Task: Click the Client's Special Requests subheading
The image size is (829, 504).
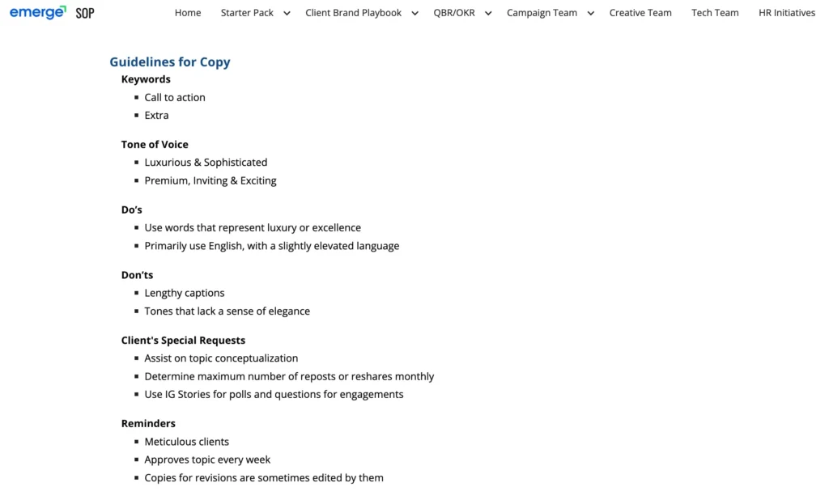Action: pyautogui.click(x=183, y=341)
